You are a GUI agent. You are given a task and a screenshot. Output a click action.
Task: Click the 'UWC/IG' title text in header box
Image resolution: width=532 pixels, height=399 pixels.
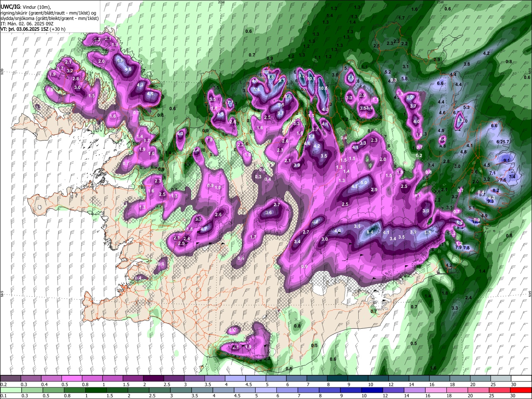tap(10, 7)
